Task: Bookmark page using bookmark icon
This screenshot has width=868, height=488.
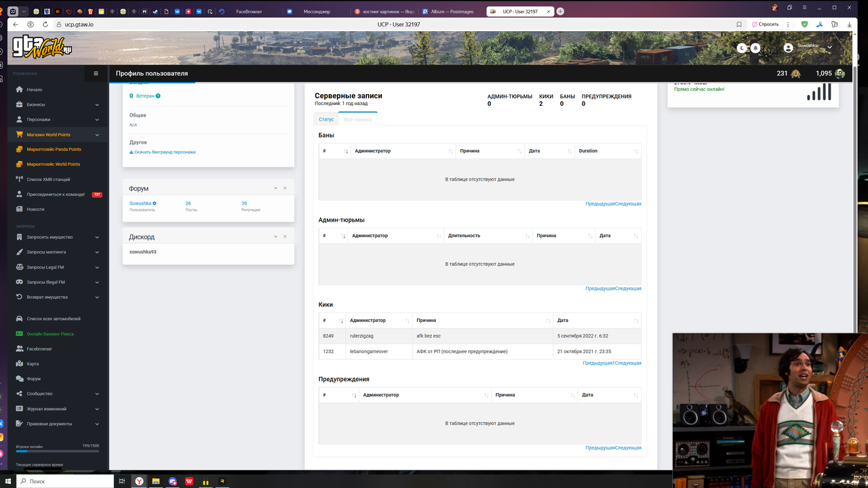Action: (739, 24)
